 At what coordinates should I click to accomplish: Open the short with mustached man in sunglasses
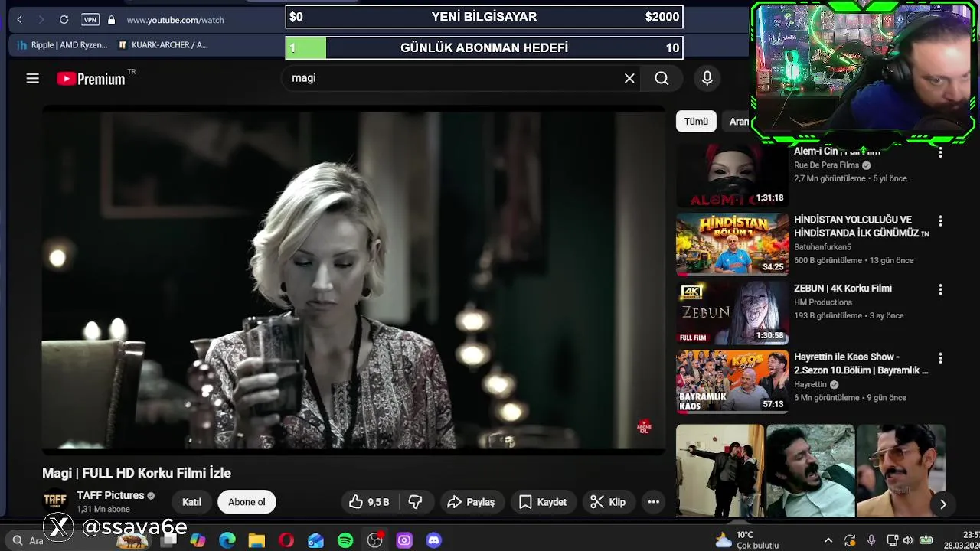(x=901, y=471)
